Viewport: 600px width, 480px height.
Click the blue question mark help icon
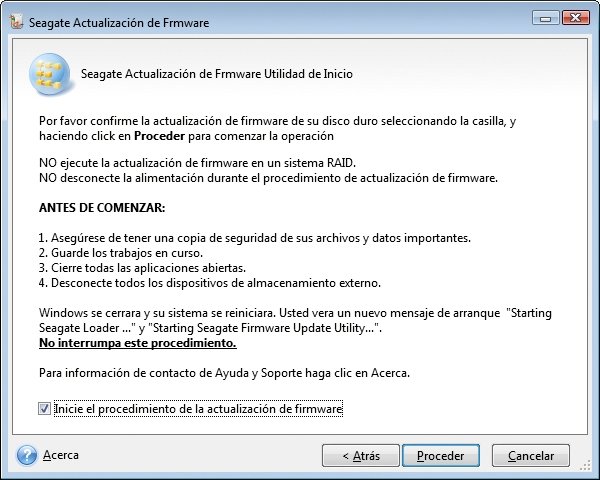coord(27,455)
